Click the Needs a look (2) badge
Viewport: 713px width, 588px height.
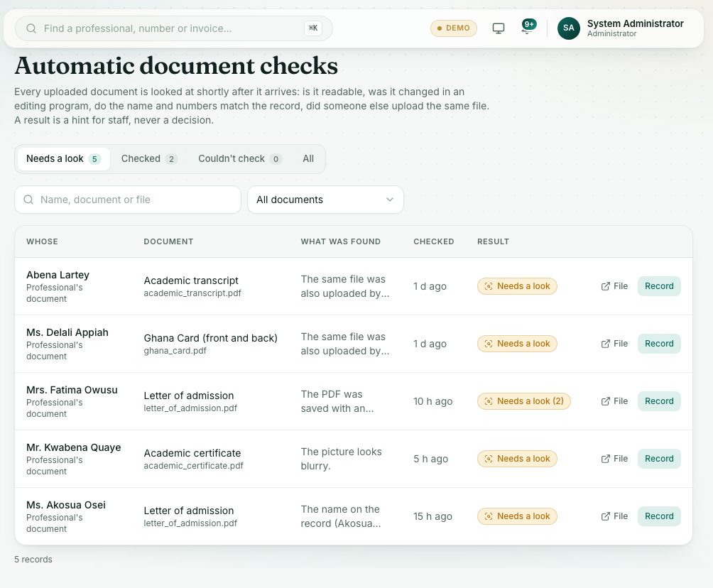coord(524,401)
